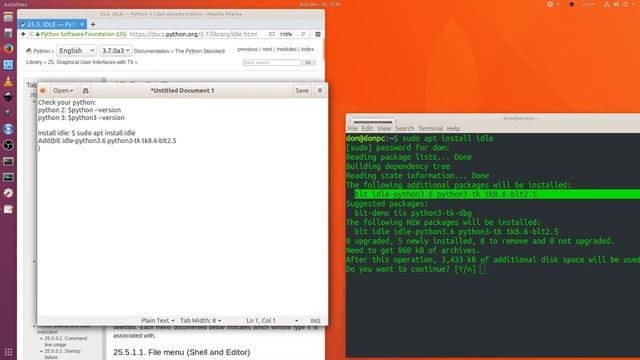Open the sound volume indicator in top bar
The width and height of the screenshot is (640, 360).
point(616,4)
